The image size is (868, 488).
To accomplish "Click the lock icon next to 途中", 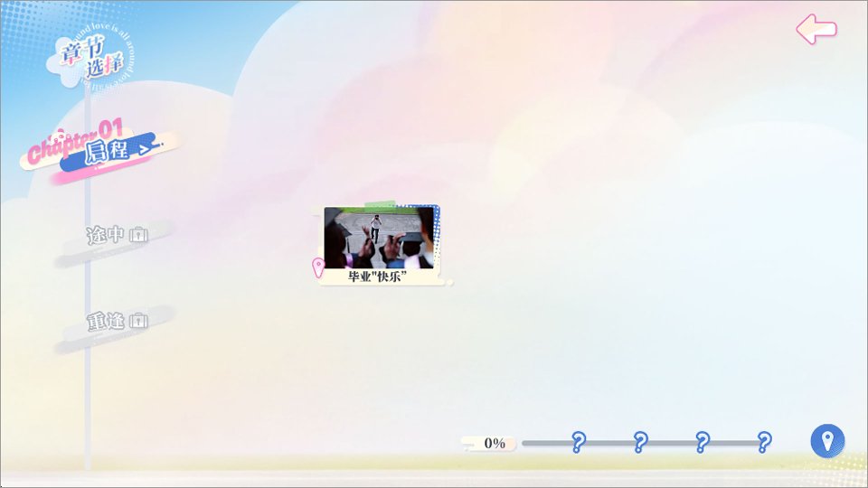I will (x=138, y=235).
